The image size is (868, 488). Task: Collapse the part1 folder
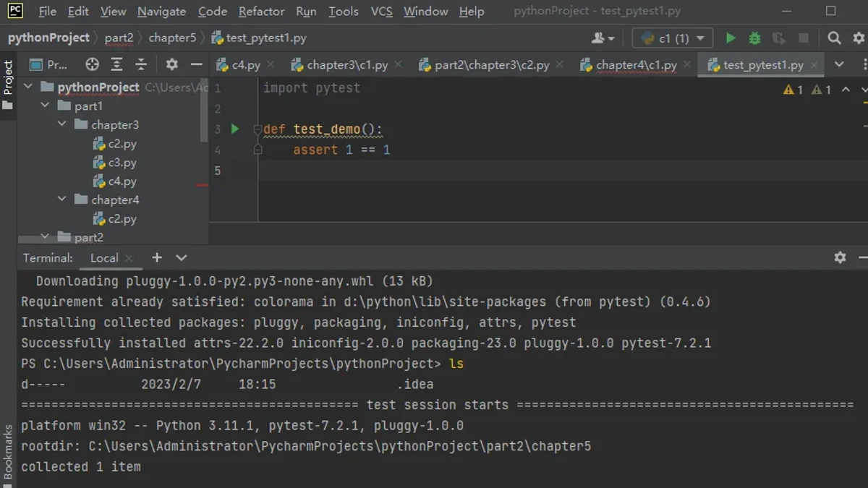click(45, 106)
